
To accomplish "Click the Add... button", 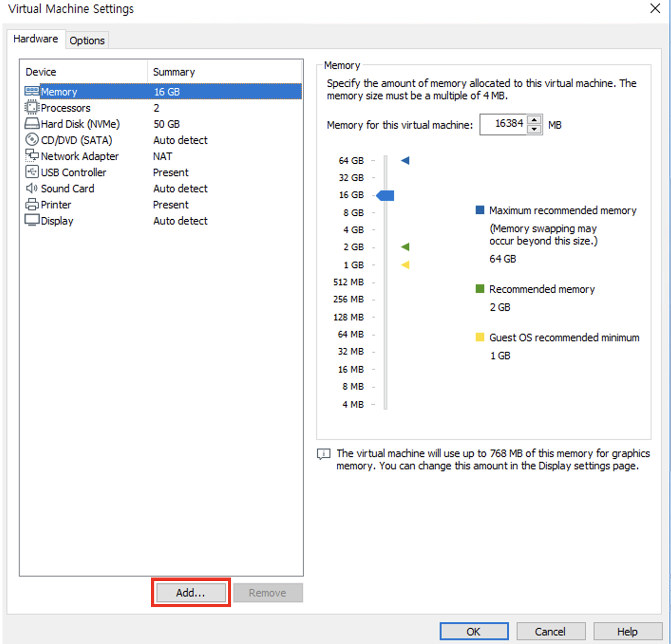I will point(191,592).
